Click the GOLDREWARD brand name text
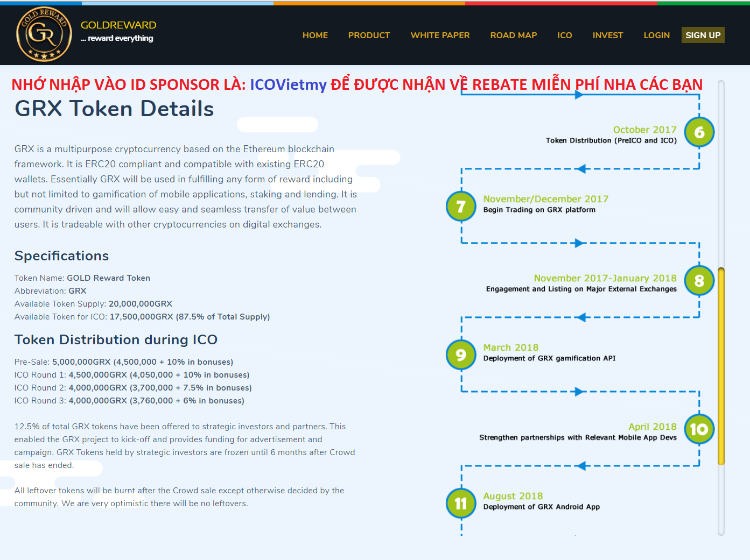 coord(118,25)
